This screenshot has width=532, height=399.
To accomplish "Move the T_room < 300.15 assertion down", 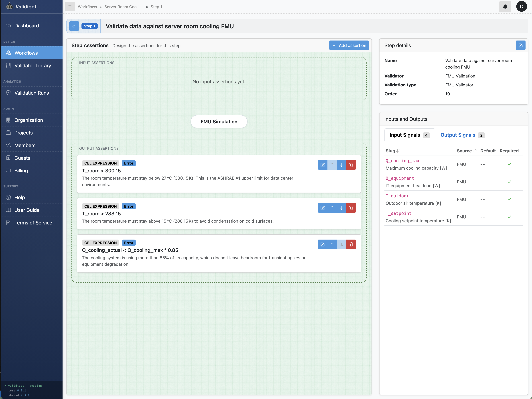I will point(341,165).
